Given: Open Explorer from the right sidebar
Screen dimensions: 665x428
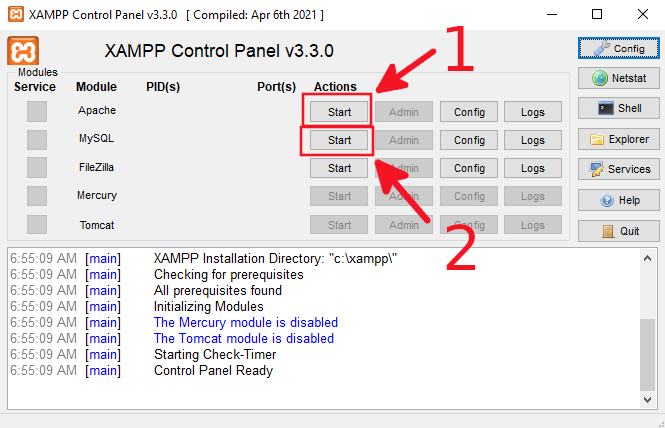Looking at the screenshot, I should (618, 139).
